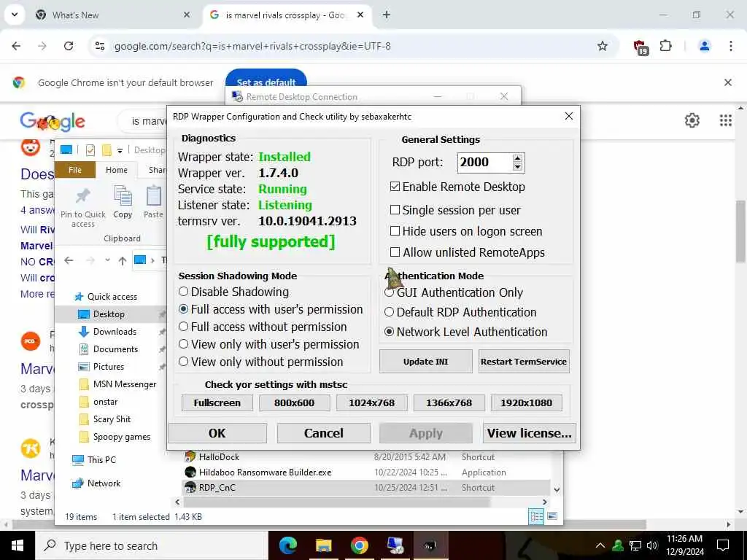
Task: Switch to Home ribbon tab in Explorer
Action: click(117, 170)
